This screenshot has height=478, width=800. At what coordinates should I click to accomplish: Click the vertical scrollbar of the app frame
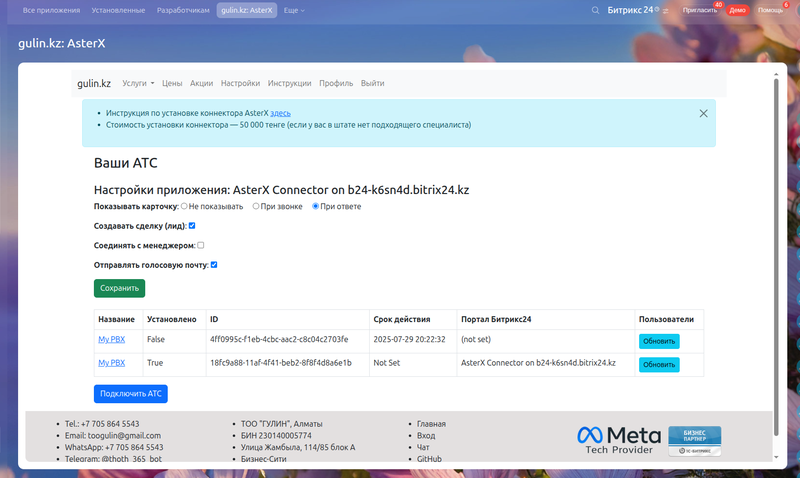coord(776,258)
